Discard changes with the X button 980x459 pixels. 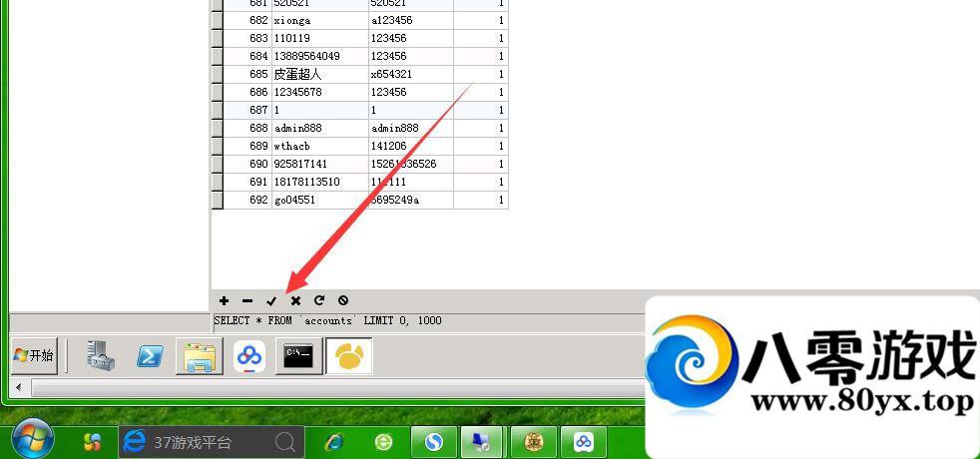tap(295, 300)
